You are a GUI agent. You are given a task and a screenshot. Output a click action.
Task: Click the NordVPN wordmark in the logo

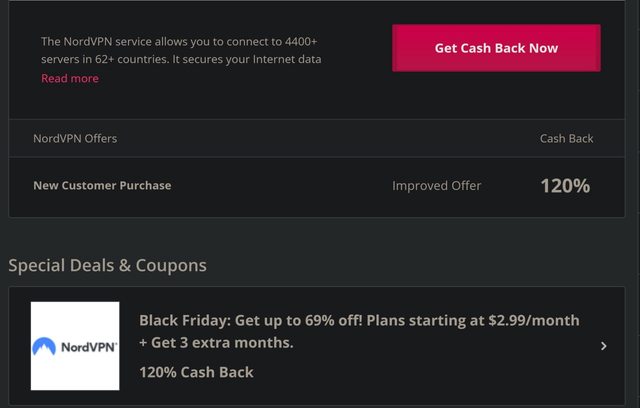(x=90, y=347)
